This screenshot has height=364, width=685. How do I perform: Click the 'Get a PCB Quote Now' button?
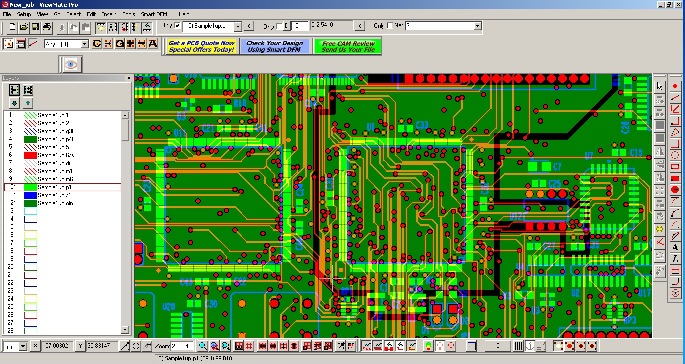point(202,46)
